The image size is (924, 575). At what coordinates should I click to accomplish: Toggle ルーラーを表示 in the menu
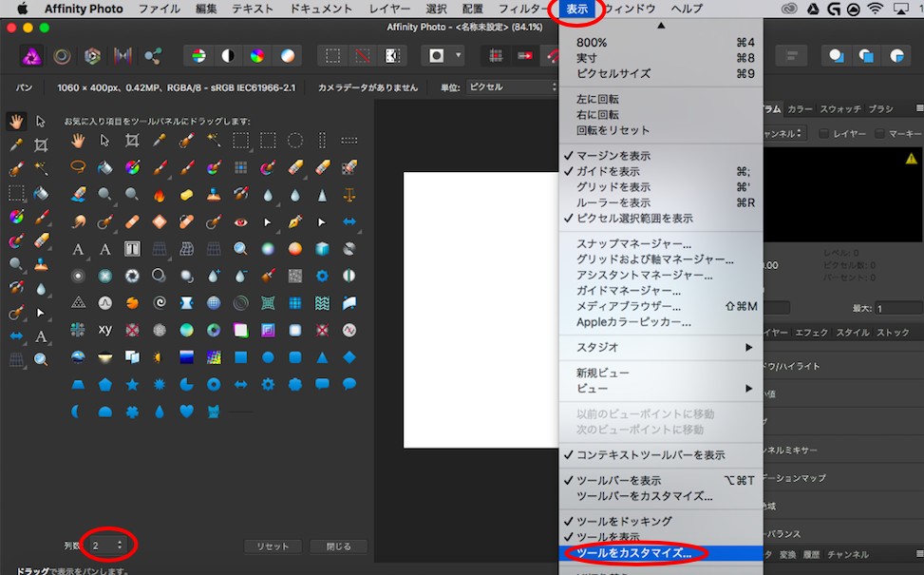pos(613,202)
